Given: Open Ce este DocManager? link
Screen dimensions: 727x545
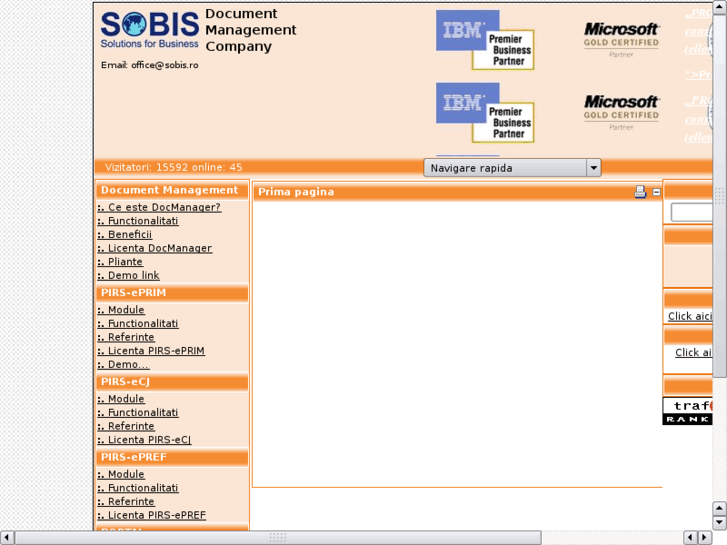Looking at the screenshot, I should coord(159,207).
